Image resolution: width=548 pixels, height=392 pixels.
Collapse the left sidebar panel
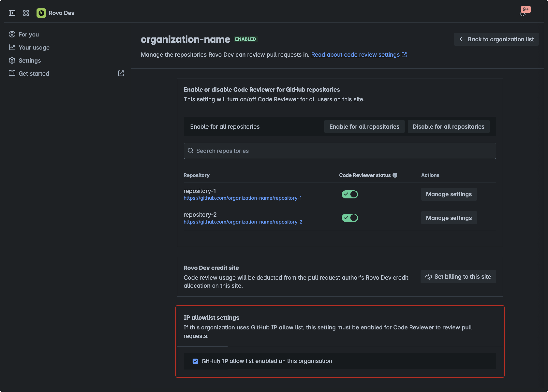click(x=12, y=13)
